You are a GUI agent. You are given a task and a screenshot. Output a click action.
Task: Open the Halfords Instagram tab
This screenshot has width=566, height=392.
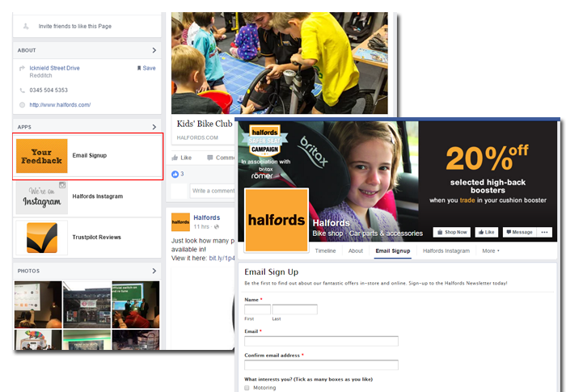(446, 251)
